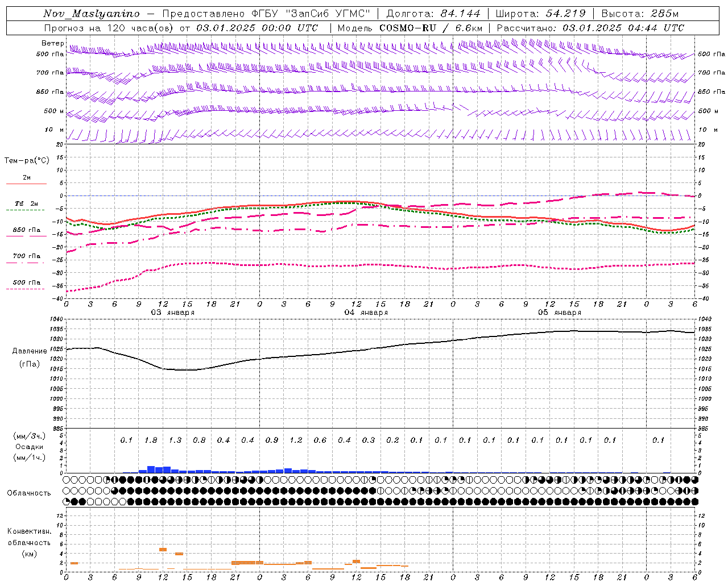
Task: Click the highest orange convective cloud bar
Action: coord(163,550)
